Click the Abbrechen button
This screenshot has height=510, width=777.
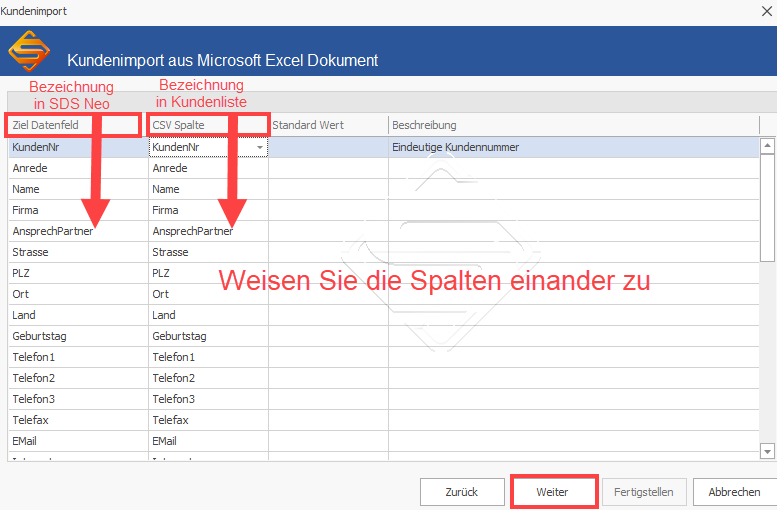[x=734, y=492]
